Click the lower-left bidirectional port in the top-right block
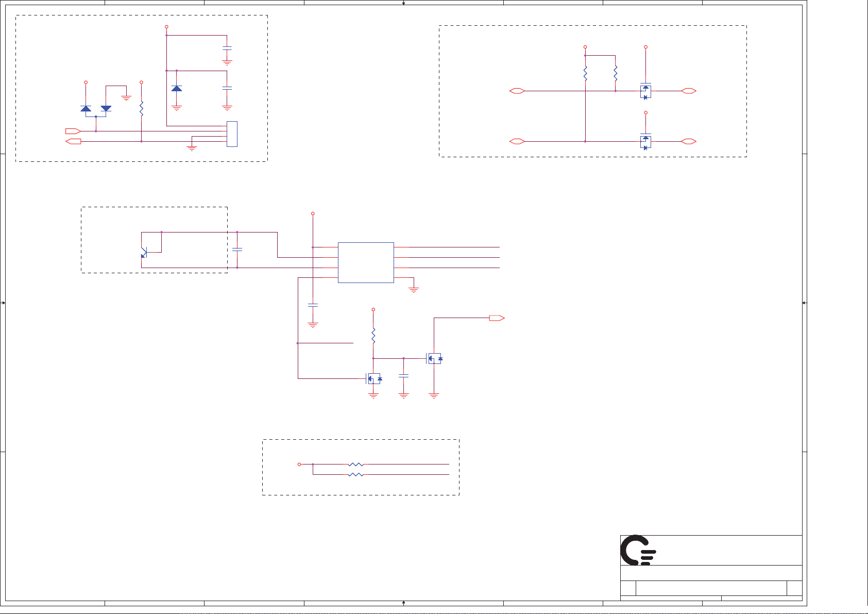Screen dimensions: 868x614 point(517,141)
